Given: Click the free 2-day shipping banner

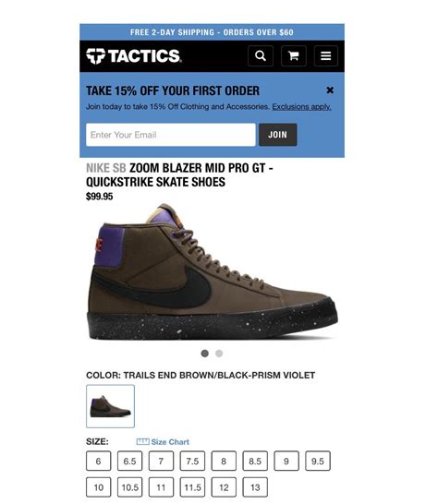Looking at the screenshot, I should (x=213, y=32).
